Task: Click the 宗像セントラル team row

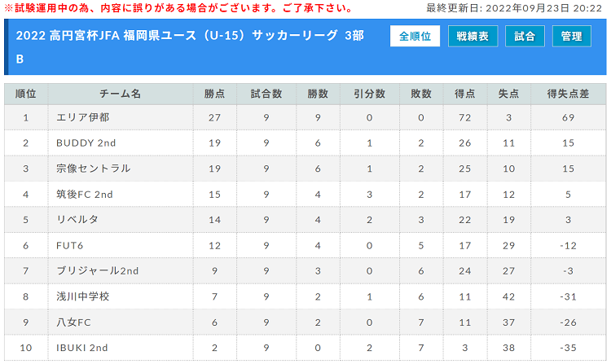Action: tap(305, 169)
